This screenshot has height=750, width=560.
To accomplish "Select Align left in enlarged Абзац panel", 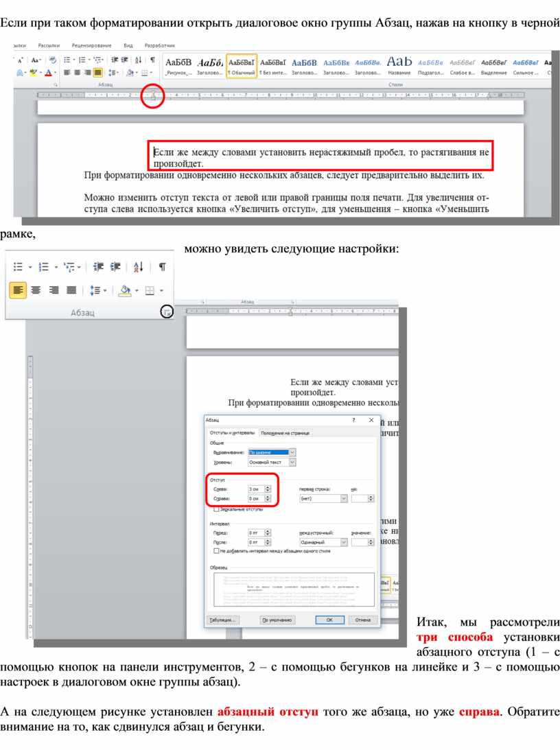I will pyautogui.click(x=18, y=290).
